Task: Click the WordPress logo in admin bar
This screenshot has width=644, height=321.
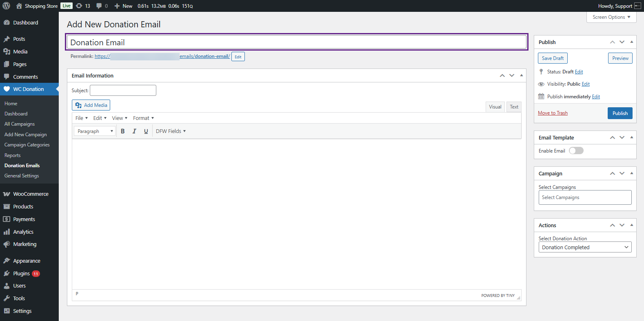Action: (x=7, y=6)
